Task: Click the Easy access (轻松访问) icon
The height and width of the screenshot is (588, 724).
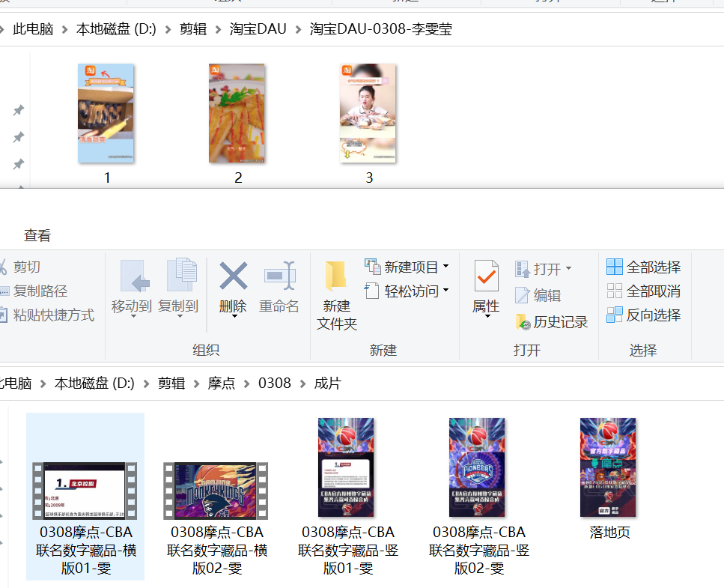Action: [372, 291]
